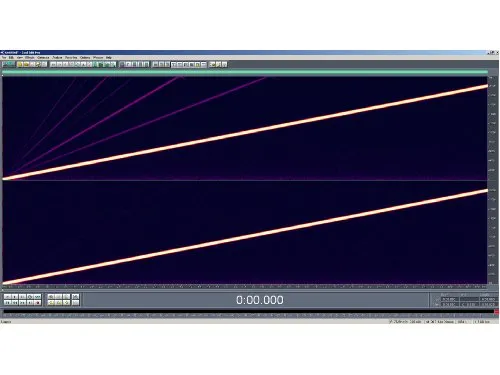Open the File menu
This screenshot has height=375, width=500.
pyautogui.click(x=4, y=57)
